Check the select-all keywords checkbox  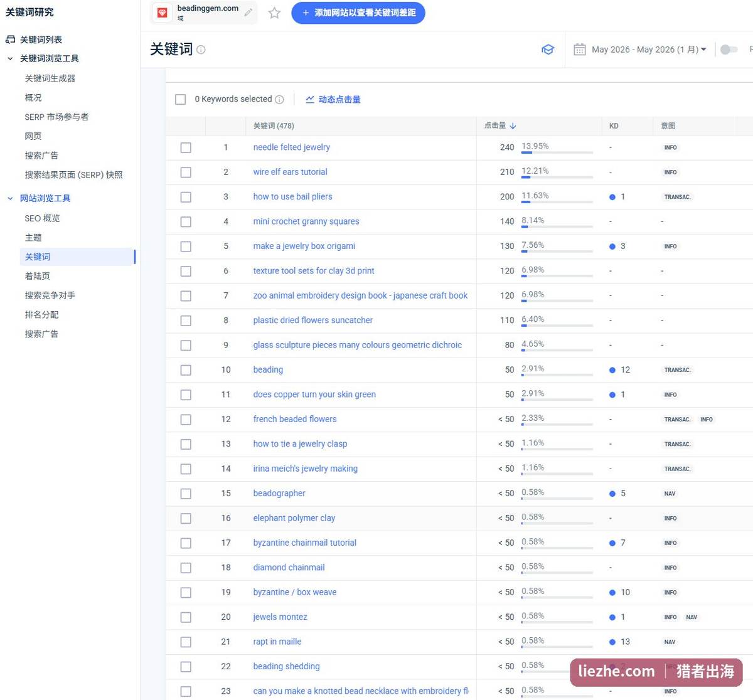click(181, 99)
